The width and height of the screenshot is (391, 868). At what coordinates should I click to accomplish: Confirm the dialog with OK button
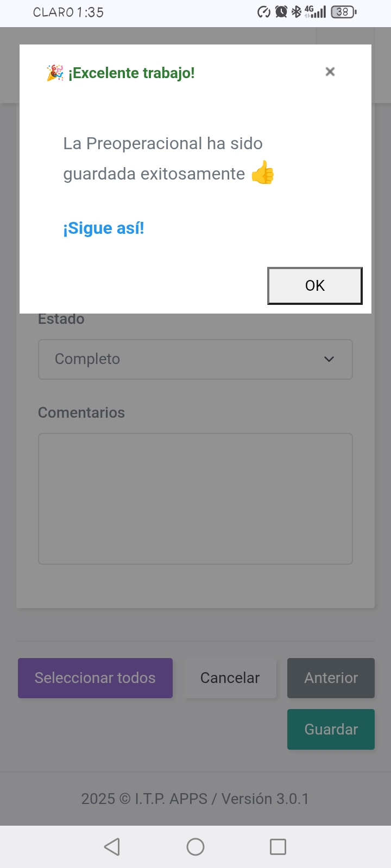[315, 286]
